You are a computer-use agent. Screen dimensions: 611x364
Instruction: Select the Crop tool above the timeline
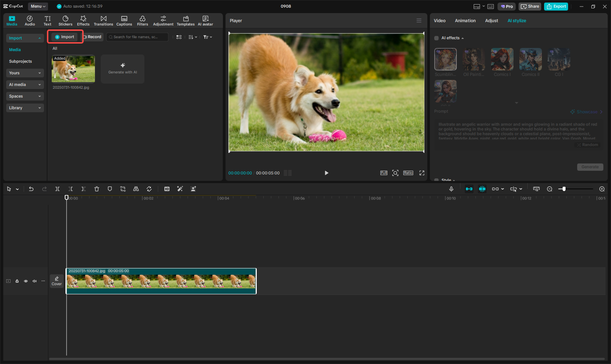click(123, 189)
